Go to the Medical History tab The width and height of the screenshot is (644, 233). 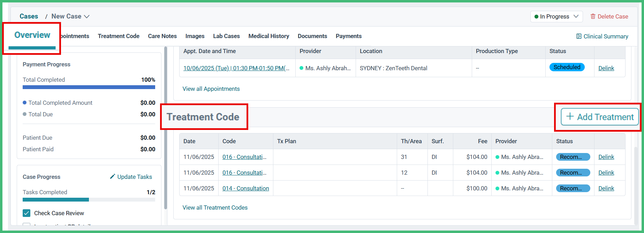[269, 36]
